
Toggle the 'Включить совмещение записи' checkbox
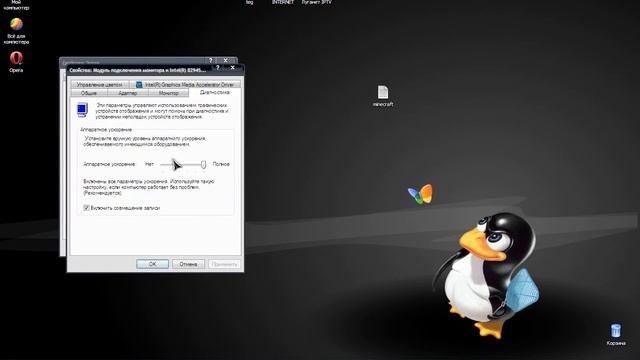click(87, 208)
